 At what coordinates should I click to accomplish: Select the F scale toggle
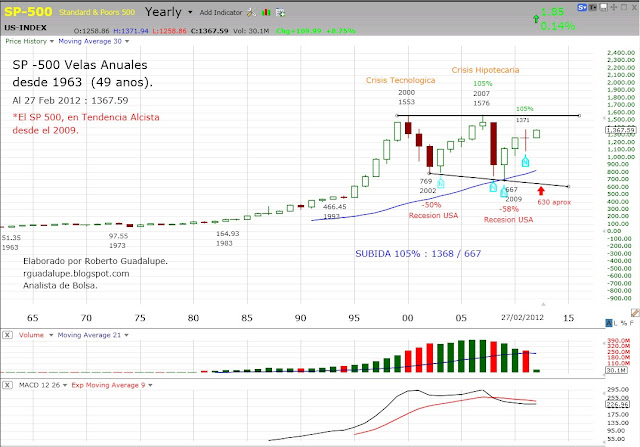pos(632,323)
